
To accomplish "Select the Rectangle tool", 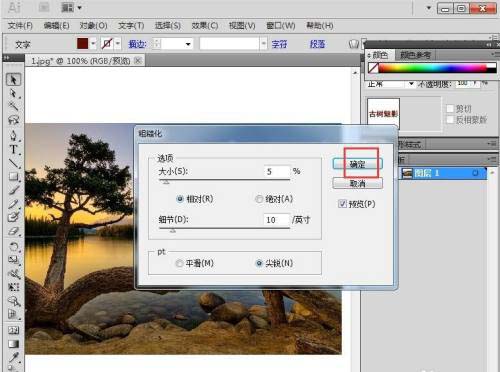I will click(x=13, y=176).
